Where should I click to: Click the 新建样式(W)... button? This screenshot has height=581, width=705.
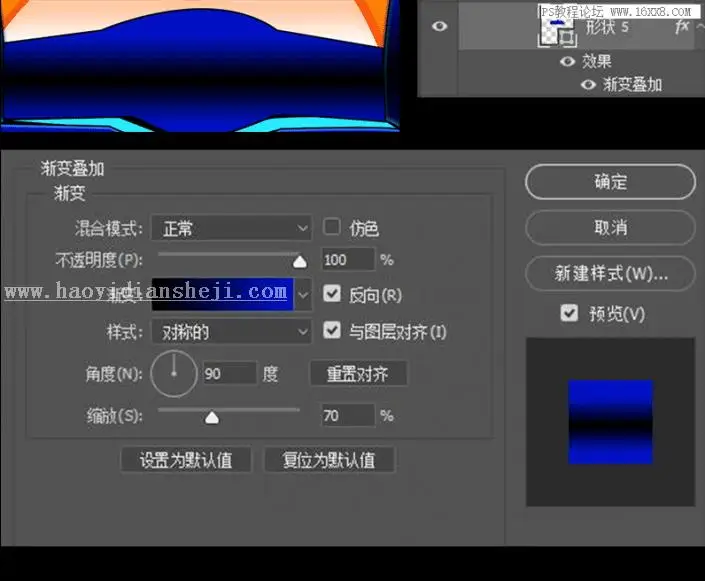point(610,273)
